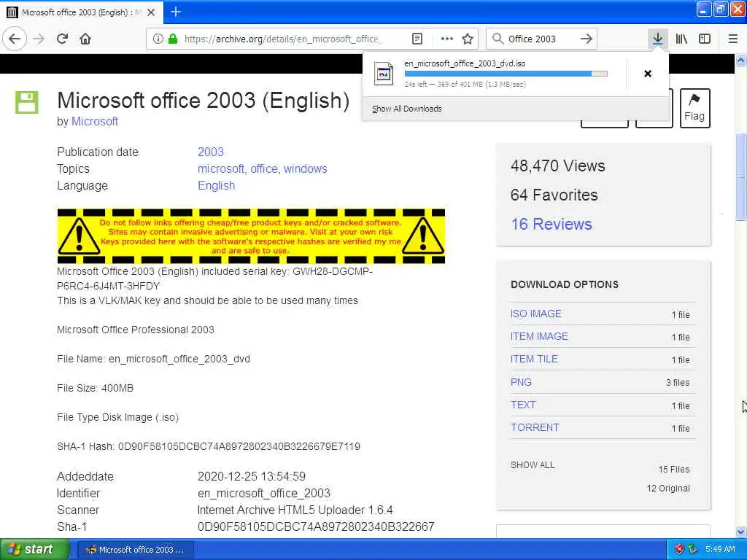Screen dimensions: 747x560
Task: Open the browser home page
Action: coord(85,39)
